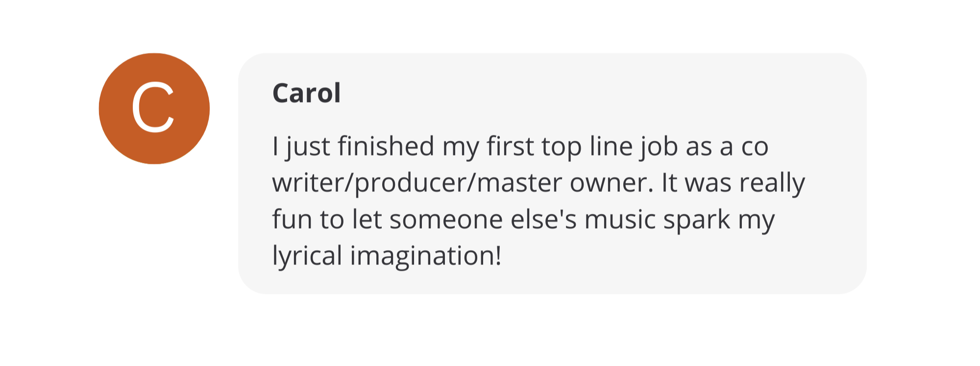Open Carol's profile via her bold name
980x366 pixels.
306,93
